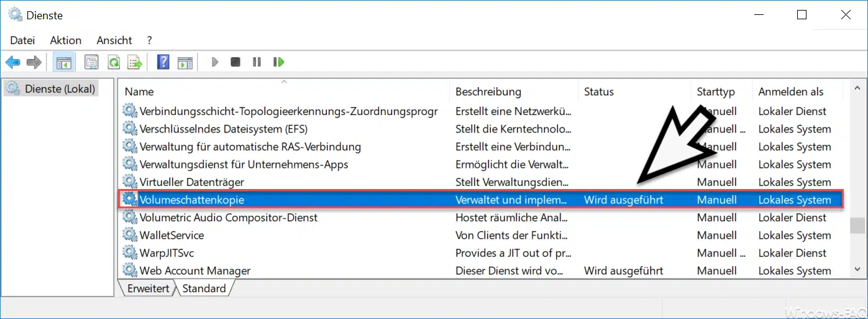Switch to the Erweitert tab
The image size is (868, 319).
tap(147, 289)
